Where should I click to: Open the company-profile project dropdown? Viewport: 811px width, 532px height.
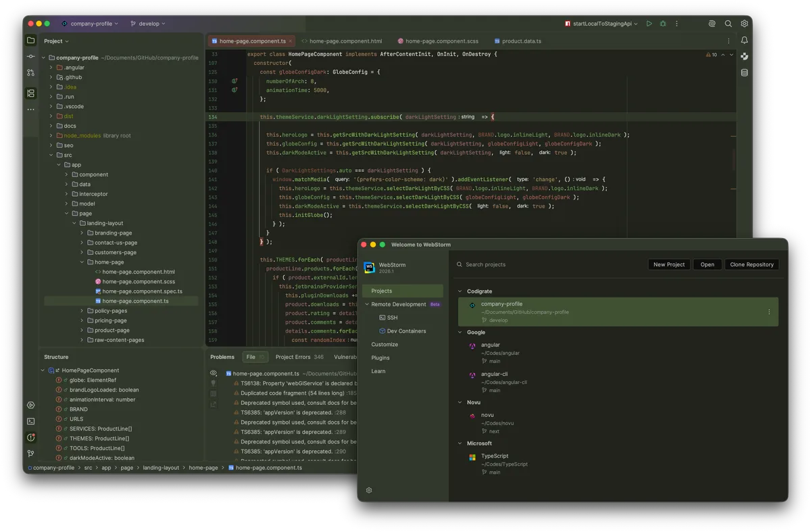click(x=89, y=24)
